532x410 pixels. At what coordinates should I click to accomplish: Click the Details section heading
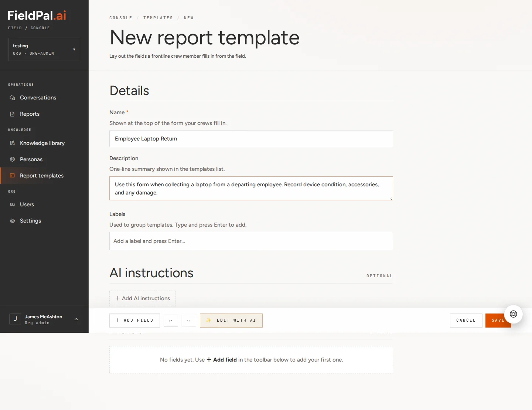(x=129, y=91)
